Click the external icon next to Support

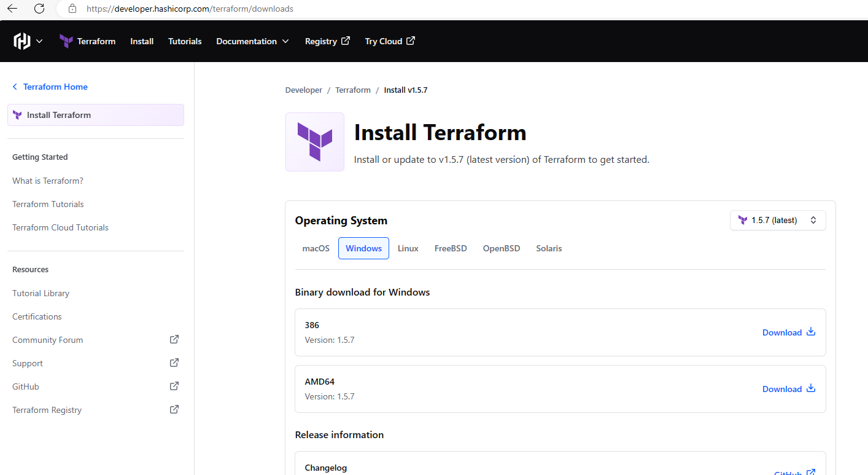tap(174, 363)
